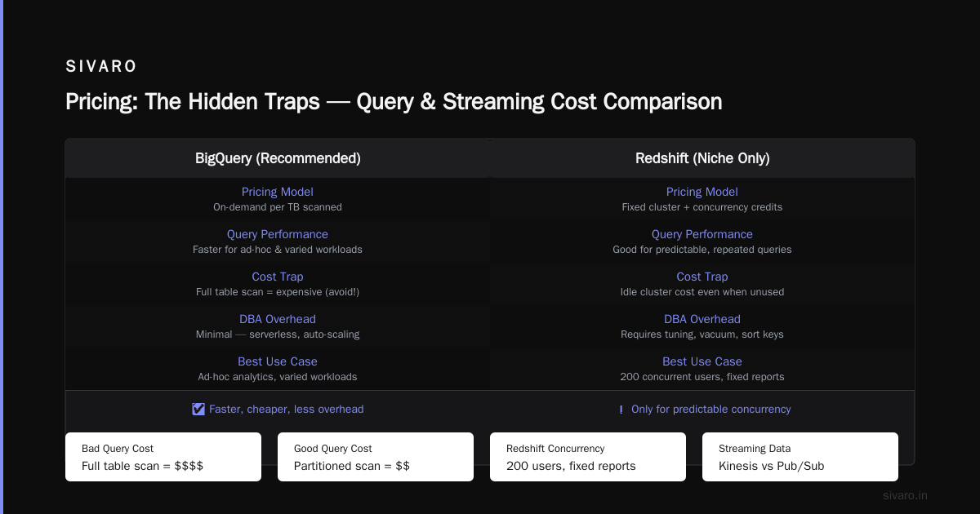Click 'Only for predictable concurrency' summary text
Viewport: 980px width, 514px height.
pos(711,409)
